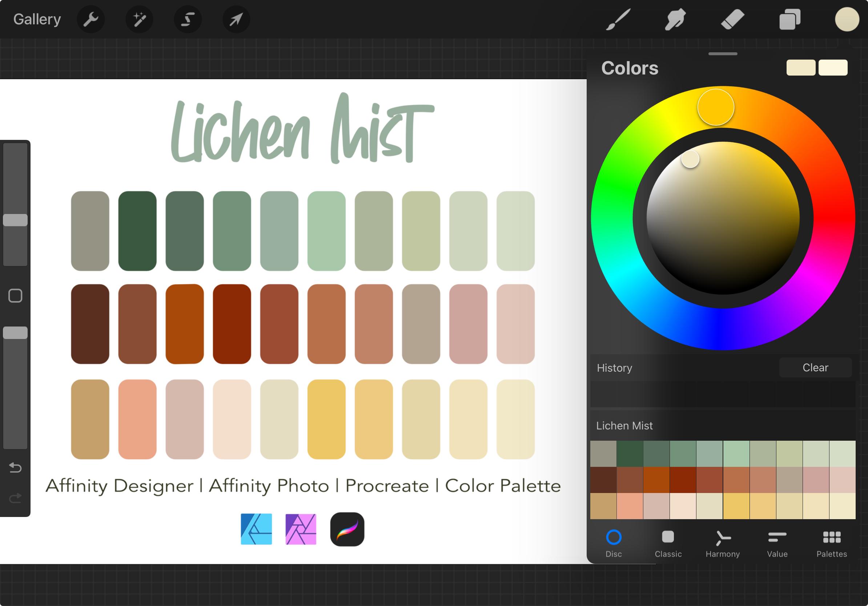
Task: Tap the redo arrow in sidebar
Action: click(15, 498)
